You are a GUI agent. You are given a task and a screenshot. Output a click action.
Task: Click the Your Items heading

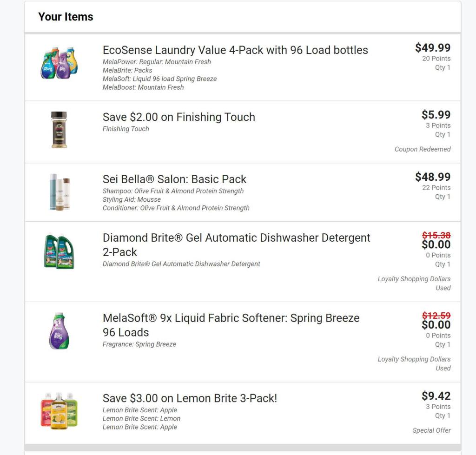point(66,17)
